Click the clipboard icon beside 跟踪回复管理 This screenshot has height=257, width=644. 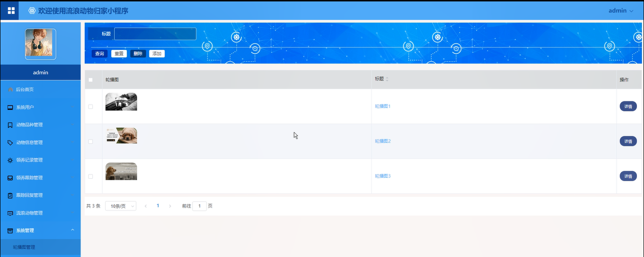10,195
